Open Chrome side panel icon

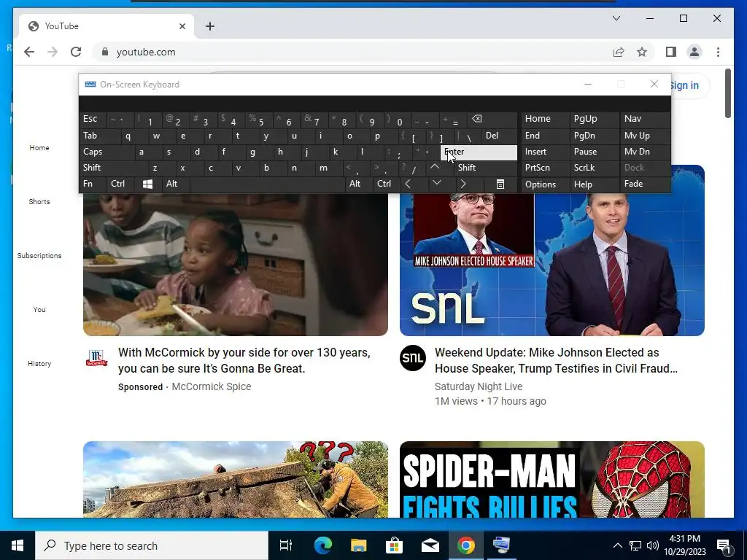point(671,52)
